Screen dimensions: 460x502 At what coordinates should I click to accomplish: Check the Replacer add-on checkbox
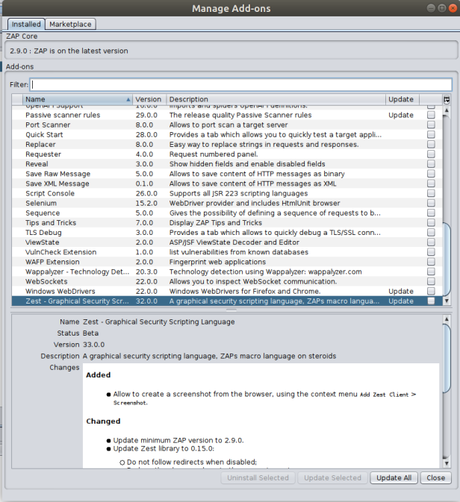431,144
